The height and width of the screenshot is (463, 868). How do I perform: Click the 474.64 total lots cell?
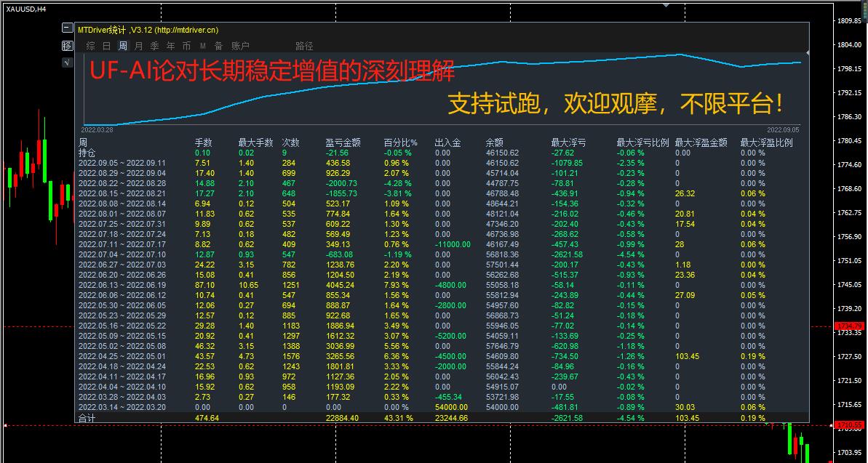pos(207,418)
